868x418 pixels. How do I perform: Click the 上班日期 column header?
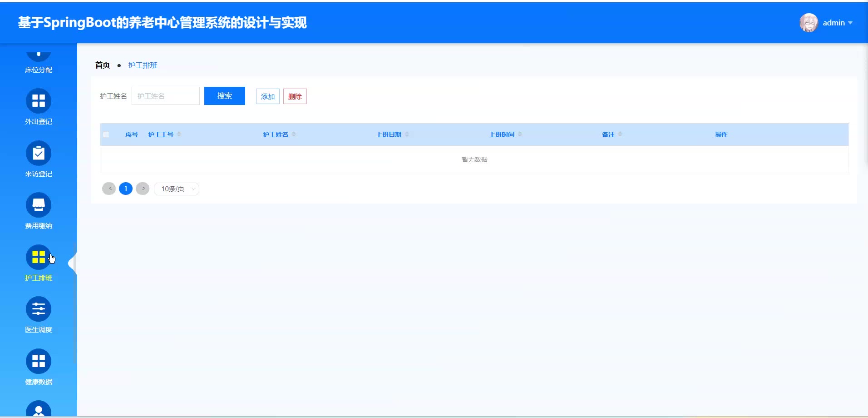pyautogui.click(x=389, y=134)
